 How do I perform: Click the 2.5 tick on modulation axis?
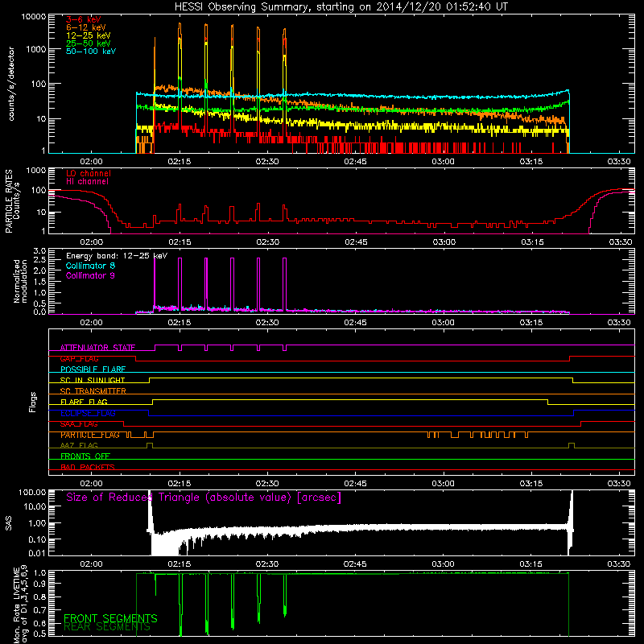[39, 260]
